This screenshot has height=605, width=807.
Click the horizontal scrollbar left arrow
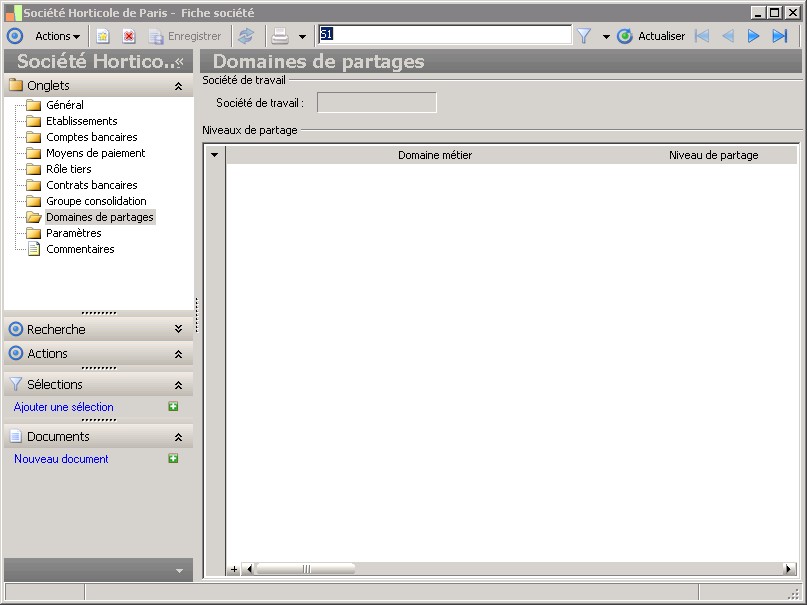(249, 569)
